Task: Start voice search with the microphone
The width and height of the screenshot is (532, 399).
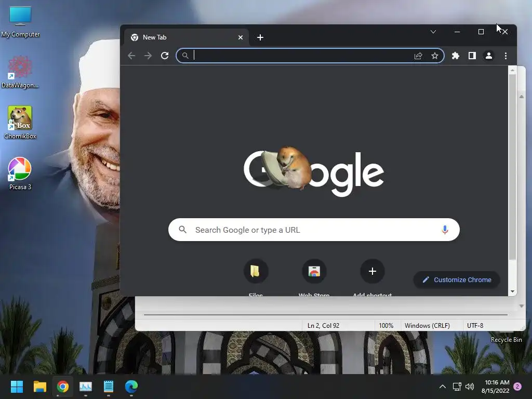Action: coord(445,230)
